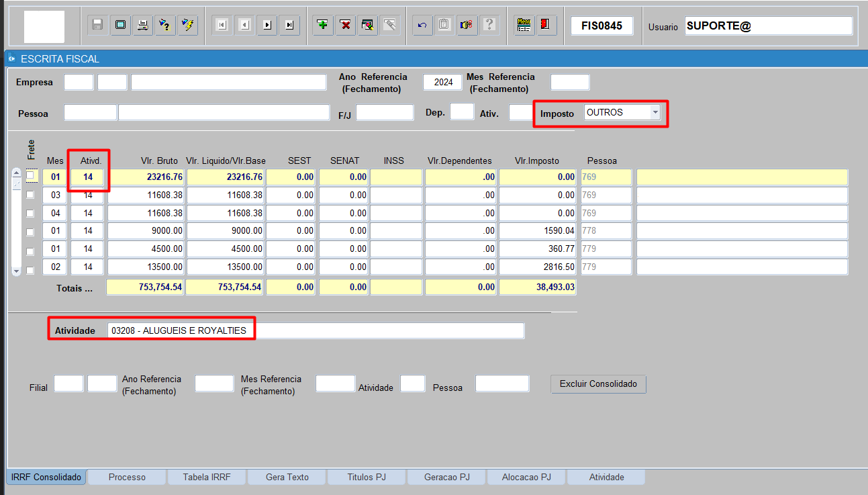This screenshot has height=495, width=868.
Task: Switch to the Tabela IRRF tab
Action: 207,478
